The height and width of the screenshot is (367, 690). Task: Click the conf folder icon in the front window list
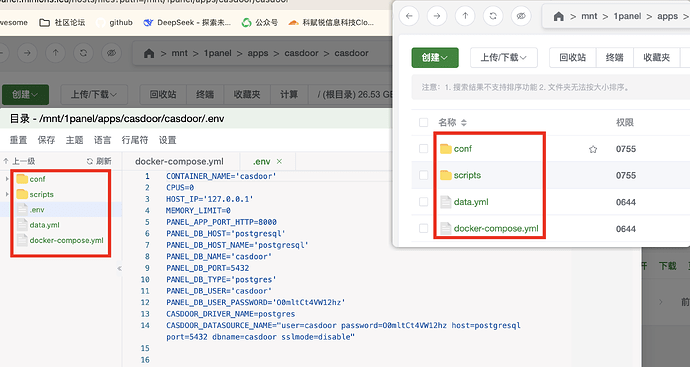446,149
